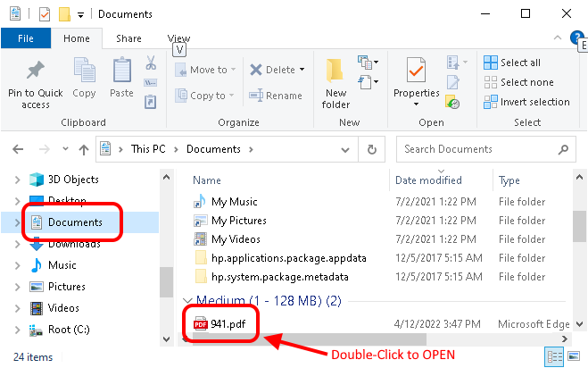Expand the Delete dropdown arrow
The image size is (588, 368).
click(302, 70)
